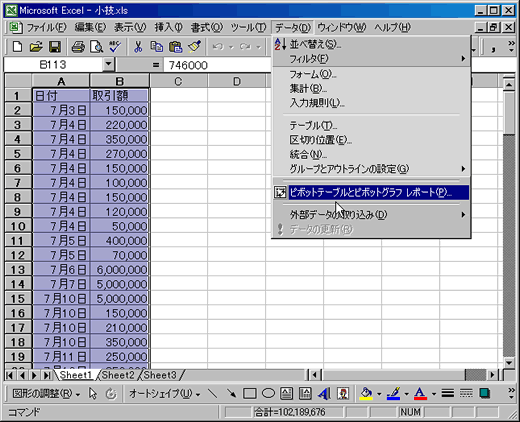
Task: Run the spelling check icon
Action: (x=115, y=47)
